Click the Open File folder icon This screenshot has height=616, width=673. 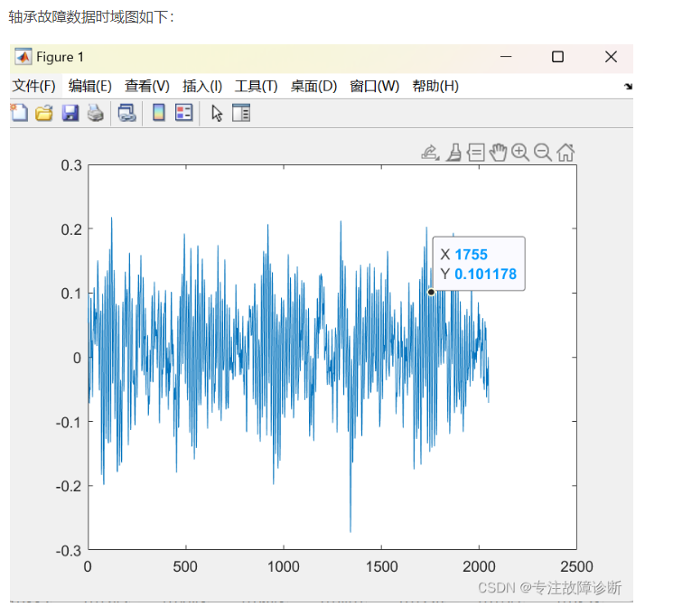pyautogui.click(x=44, y=113)
